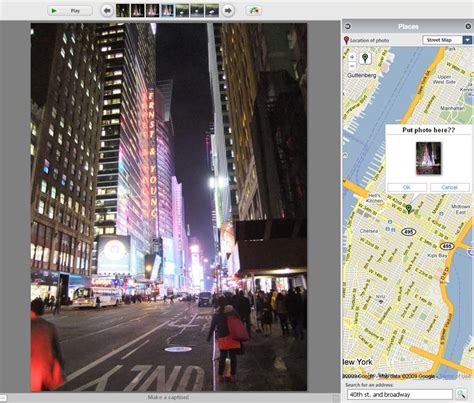
Task: Collapse the Places panel with left round icon
Action: (x=347, y=26)
